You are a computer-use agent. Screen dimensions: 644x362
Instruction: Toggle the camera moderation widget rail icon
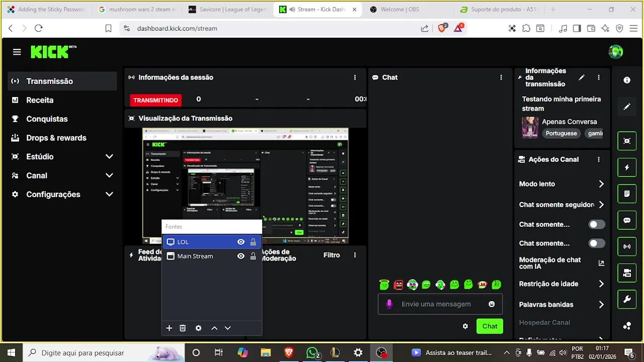[627, 273]
